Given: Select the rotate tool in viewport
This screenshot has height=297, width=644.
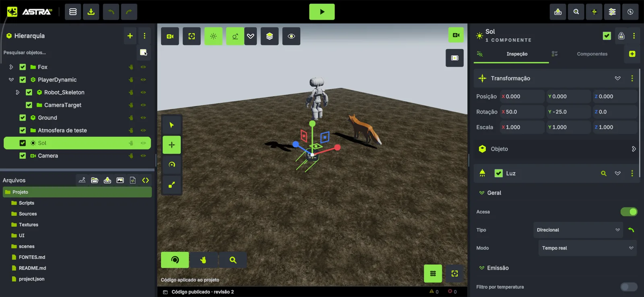Looking at the screenshot, I should pyautogui.click(x=171, y=164).
